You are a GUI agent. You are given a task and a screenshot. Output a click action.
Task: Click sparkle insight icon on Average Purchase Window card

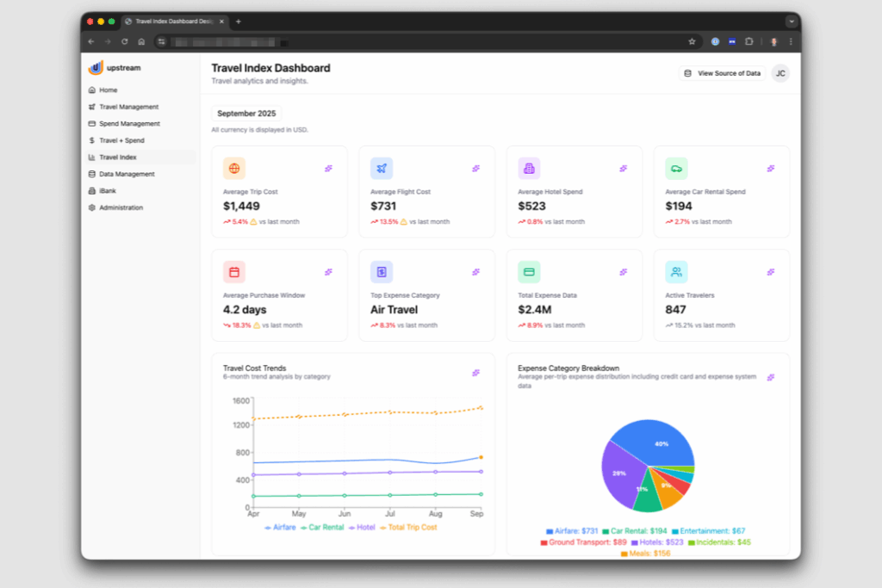[328, 272]
